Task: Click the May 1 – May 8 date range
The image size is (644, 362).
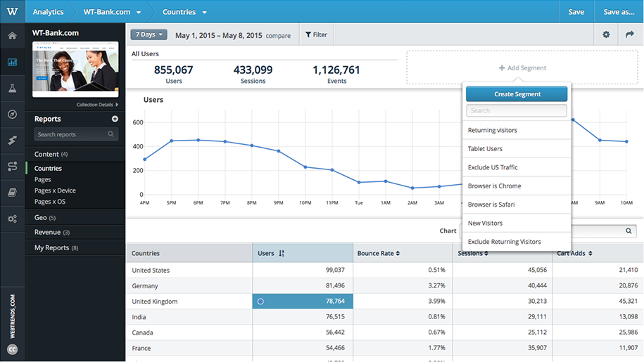Action: (x=218, y=35)
